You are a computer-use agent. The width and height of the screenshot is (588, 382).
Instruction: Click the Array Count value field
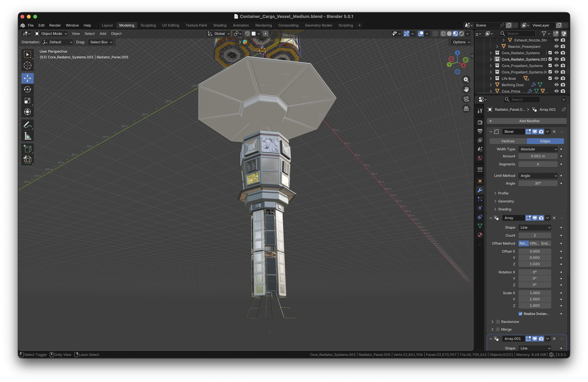click(x=535, y=235)
